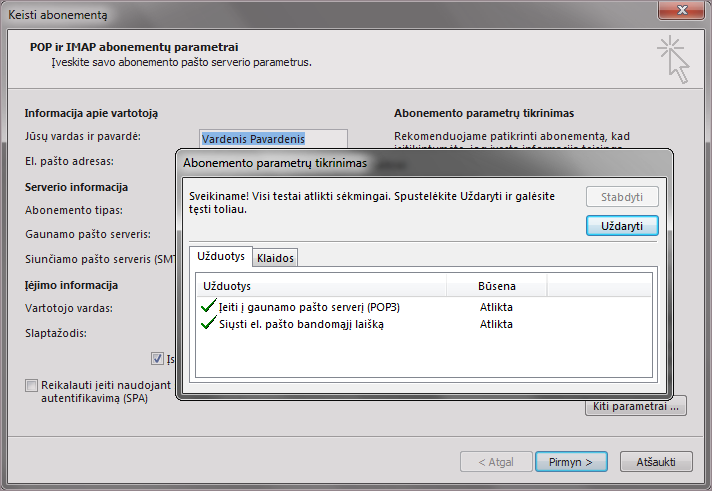
Task: Go back using the '< Atgal' button
Action: tap(496, 462)
